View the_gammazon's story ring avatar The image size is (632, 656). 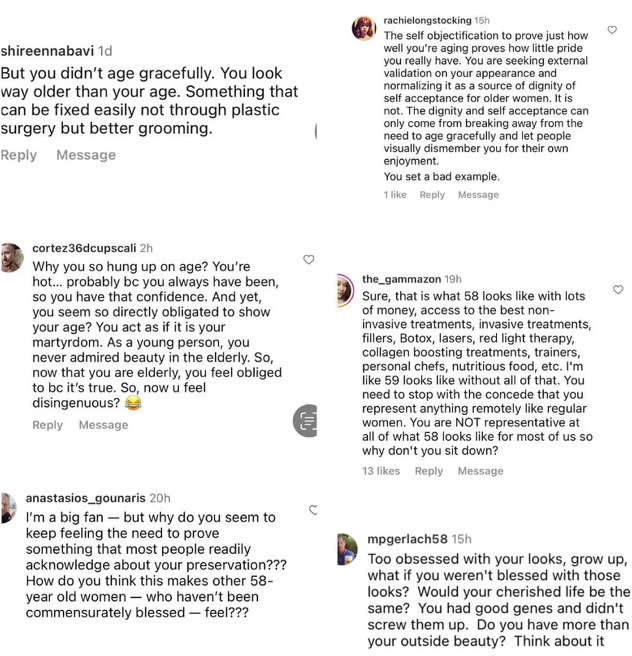345,291
